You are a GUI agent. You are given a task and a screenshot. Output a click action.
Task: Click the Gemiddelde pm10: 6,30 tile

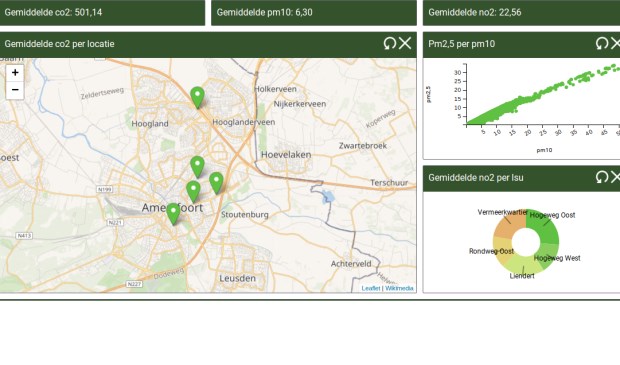coord(314,12)
